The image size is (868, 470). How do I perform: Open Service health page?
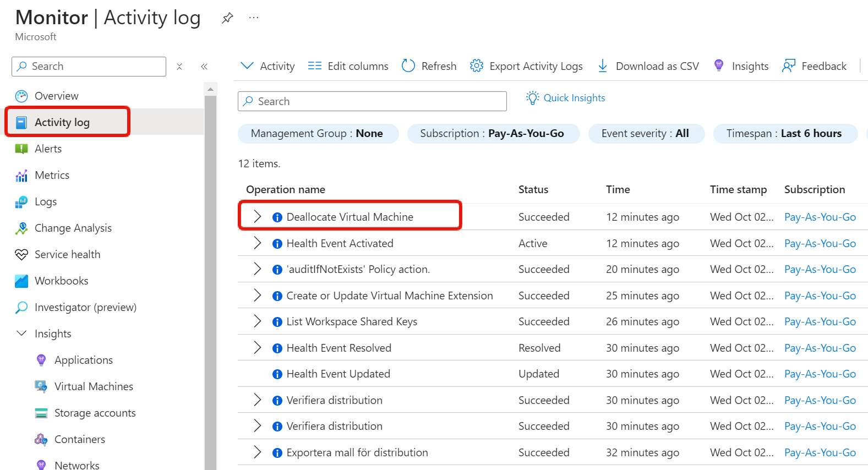click(67, 254)
